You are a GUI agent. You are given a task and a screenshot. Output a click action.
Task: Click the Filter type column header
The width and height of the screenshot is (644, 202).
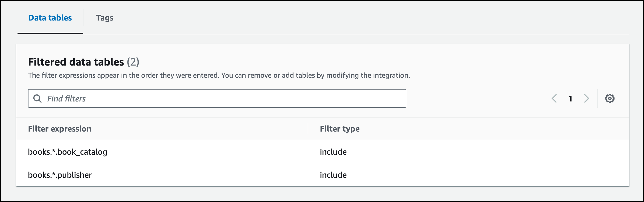coord(340,129)
